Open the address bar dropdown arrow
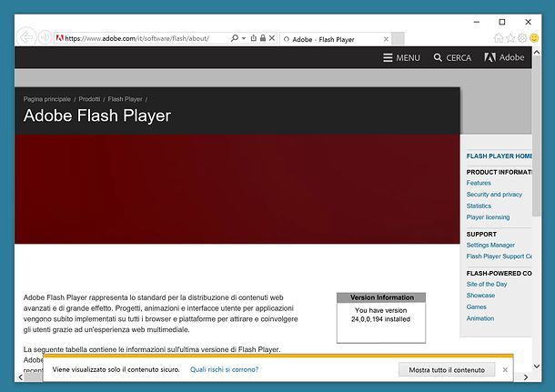 point(244,38)
